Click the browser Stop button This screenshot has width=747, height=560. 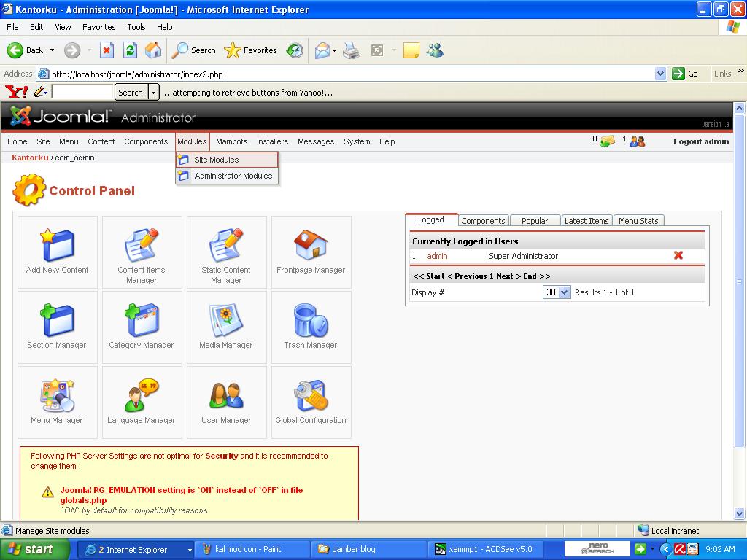click(107, 50)
